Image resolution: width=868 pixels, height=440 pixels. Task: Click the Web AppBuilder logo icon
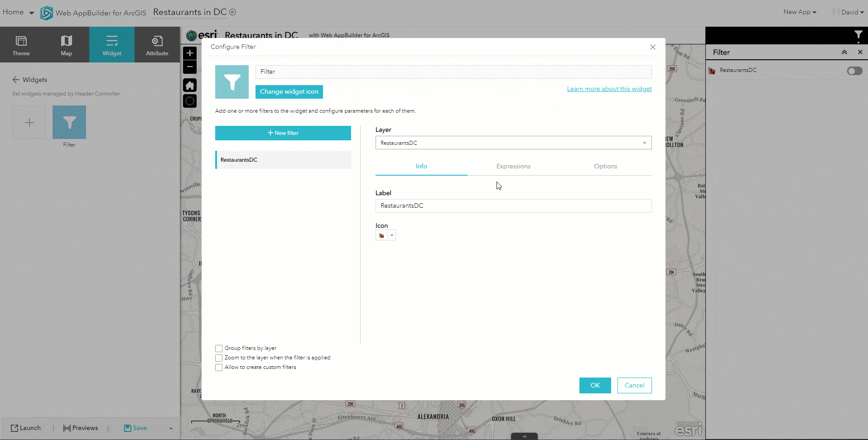[46, 13]
